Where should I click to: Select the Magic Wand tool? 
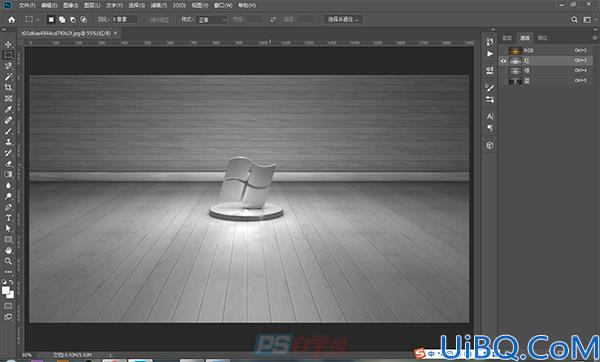8,77
